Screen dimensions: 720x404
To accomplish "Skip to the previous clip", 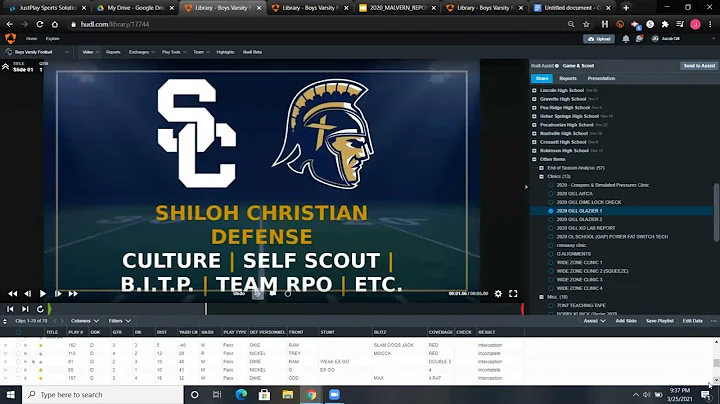I will (x=10, y=309).
